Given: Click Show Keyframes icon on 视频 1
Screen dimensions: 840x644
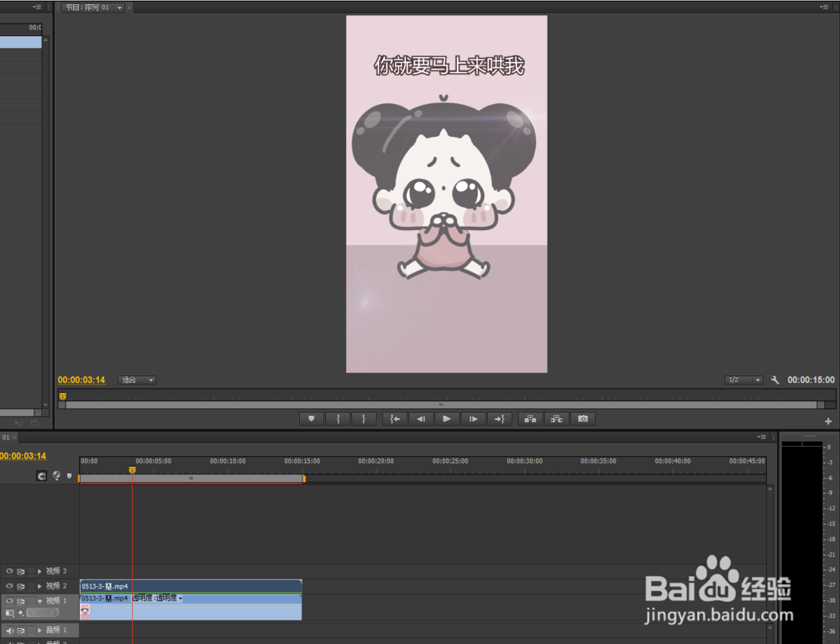Looking at the screenshot, I should (21, 612).
